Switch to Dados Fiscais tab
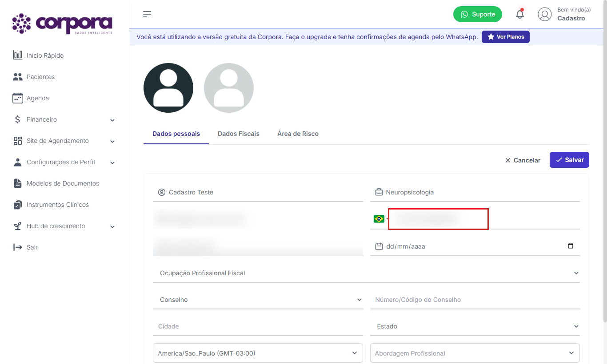This screenshot has height=364, width=607. tap(239, 134)
